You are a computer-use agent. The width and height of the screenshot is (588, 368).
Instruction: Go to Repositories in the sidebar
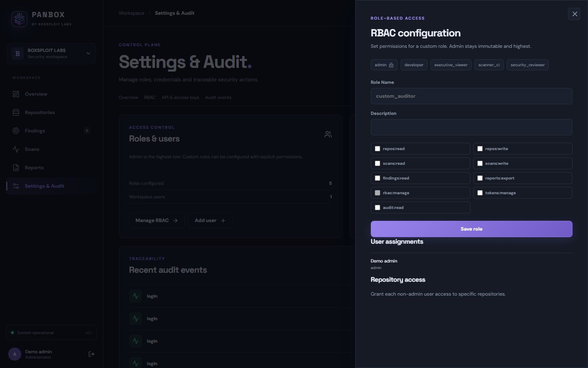click(x=51, y=112)
